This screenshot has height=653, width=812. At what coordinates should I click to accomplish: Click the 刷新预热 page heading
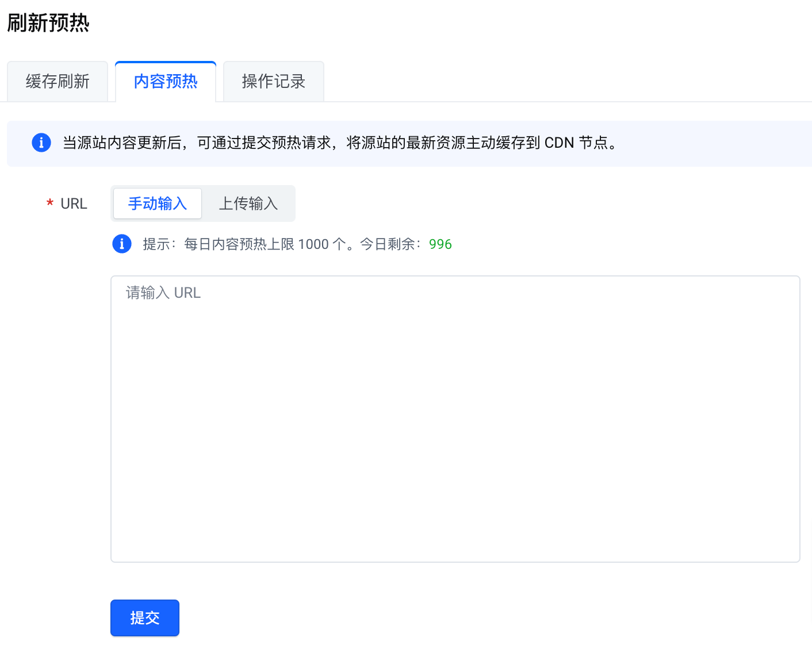[48, 23]
